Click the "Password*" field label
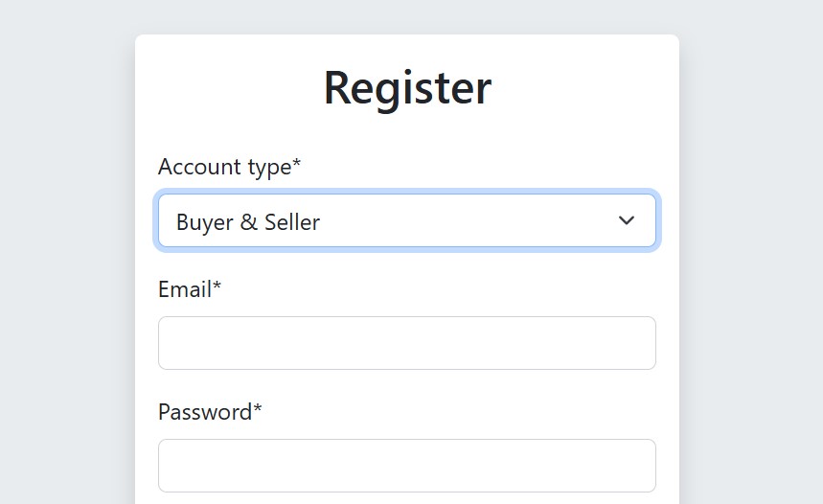The height and width of the screenshot is (504, 823). tap(210, 412)
